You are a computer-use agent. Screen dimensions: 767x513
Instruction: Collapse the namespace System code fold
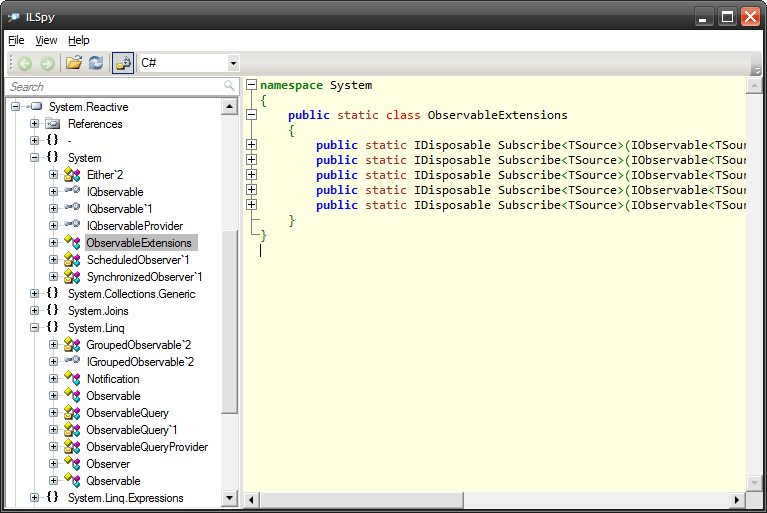(x=251, y=85)
